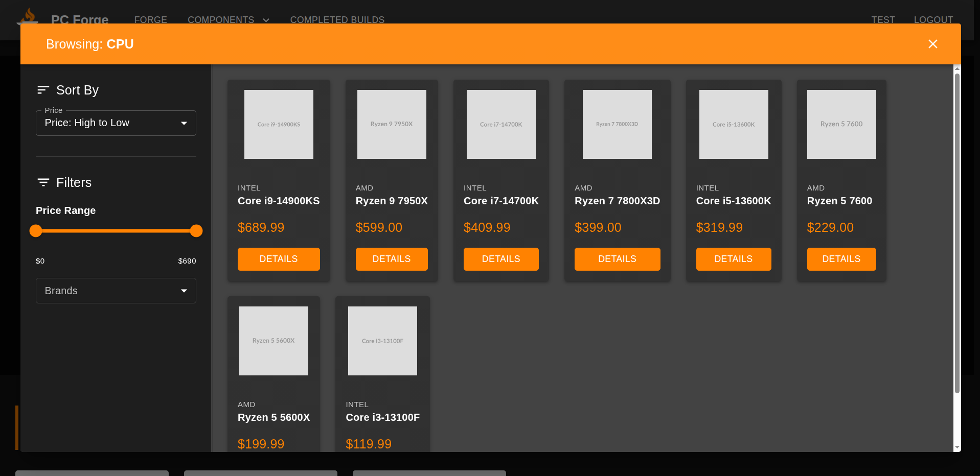Click the Core i5-13600K product image
Viewport: 980px width, 476px height.
coord(734,124)
